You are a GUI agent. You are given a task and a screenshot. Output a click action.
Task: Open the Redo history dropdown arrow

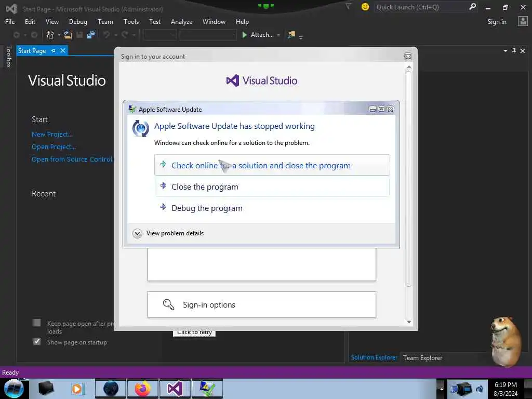coord(134,35)
